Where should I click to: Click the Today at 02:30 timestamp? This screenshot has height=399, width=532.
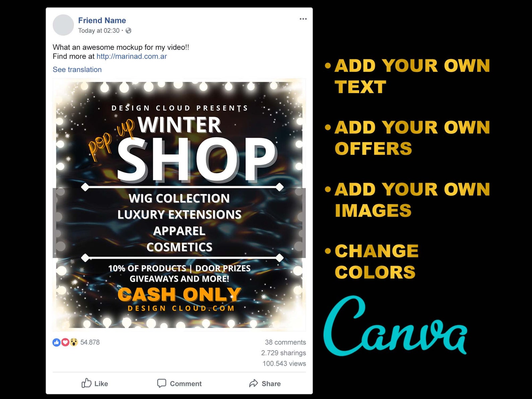tap(99, 30)
